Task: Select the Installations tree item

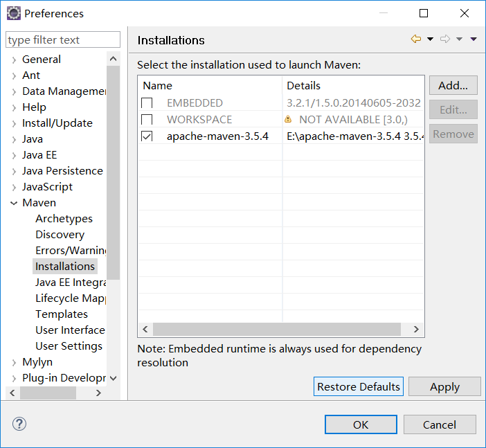Action: [x=65, y=267]
